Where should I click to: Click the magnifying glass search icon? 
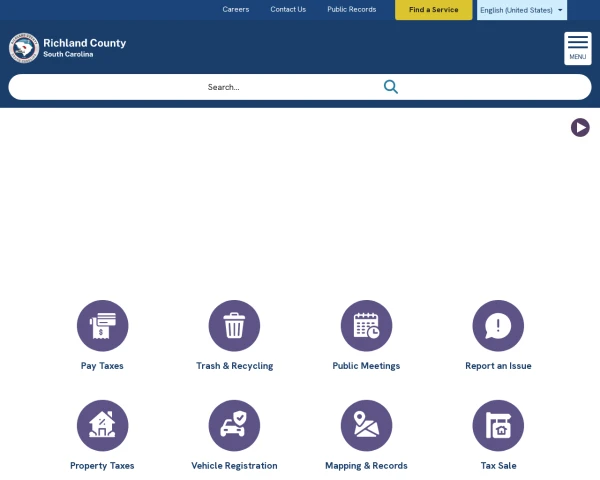click(391, 87)
